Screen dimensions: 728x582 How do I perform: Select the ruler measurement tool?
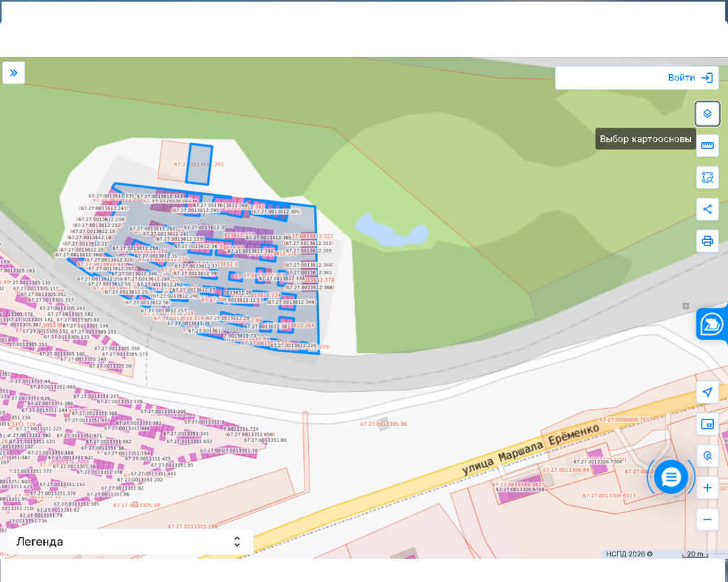[x=707, y=145]
